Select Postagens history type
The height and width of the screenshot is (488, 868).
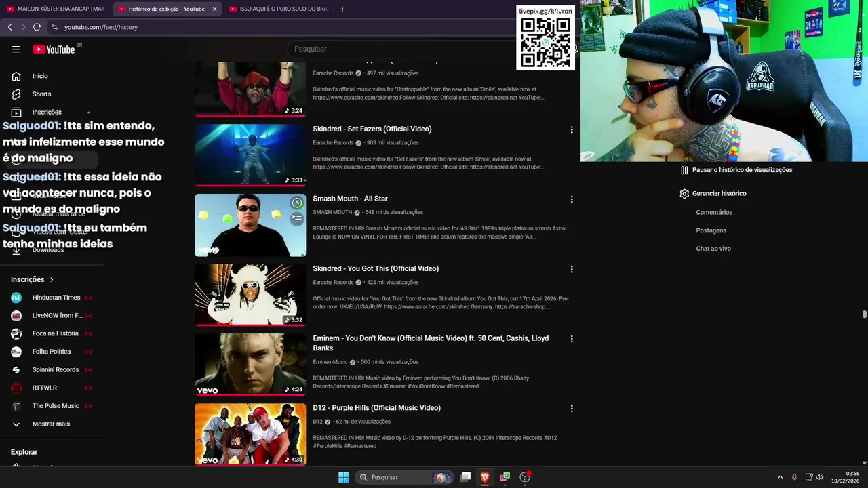pyautogui.click(x=711, y=230)
